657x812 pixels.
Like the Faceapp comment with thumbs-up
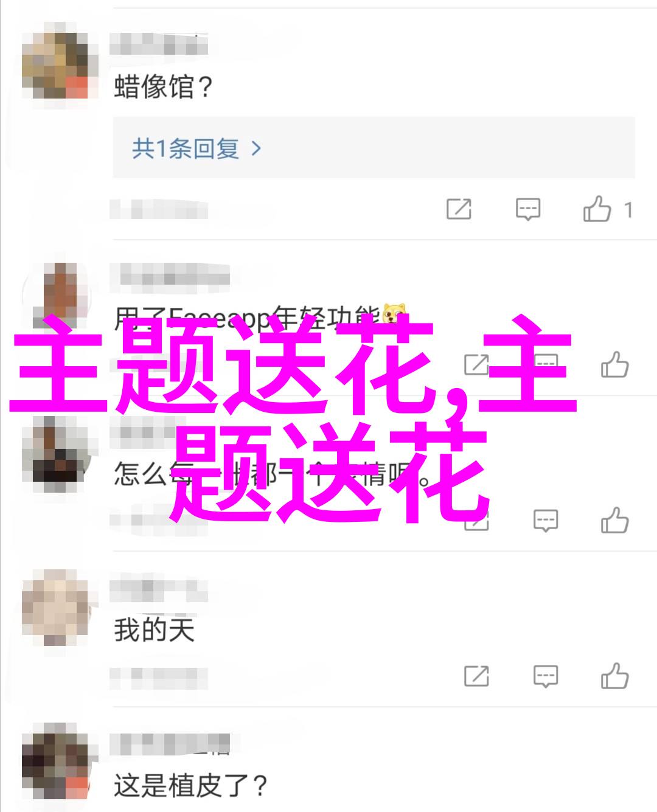[x=614, y=364]
